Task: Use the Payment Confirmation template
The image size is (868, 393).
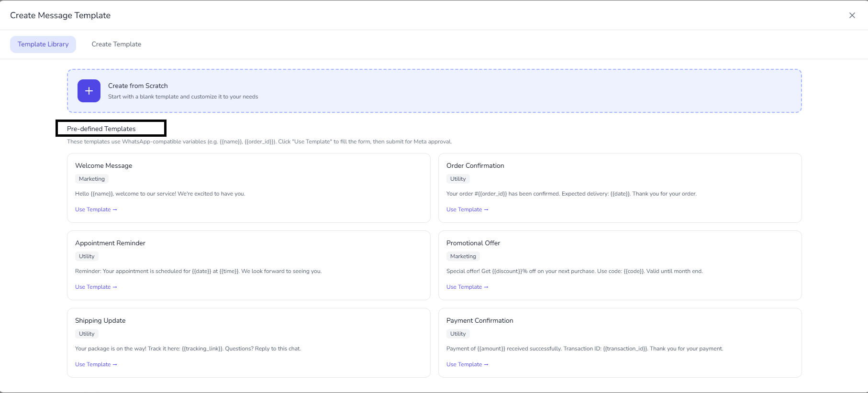Action: tap(467, 364)
